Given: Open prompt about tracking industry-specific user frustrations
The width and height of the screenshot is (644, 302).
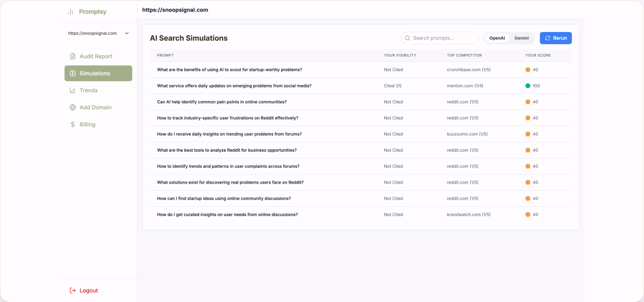Looking at the screenshot, I should click(x=227, y=118).
